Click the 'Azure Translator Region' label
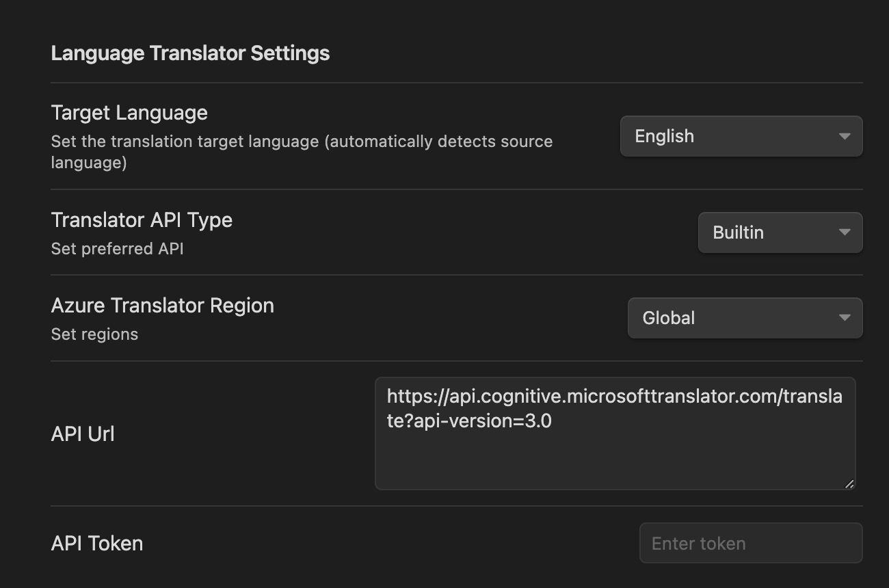 162,306
